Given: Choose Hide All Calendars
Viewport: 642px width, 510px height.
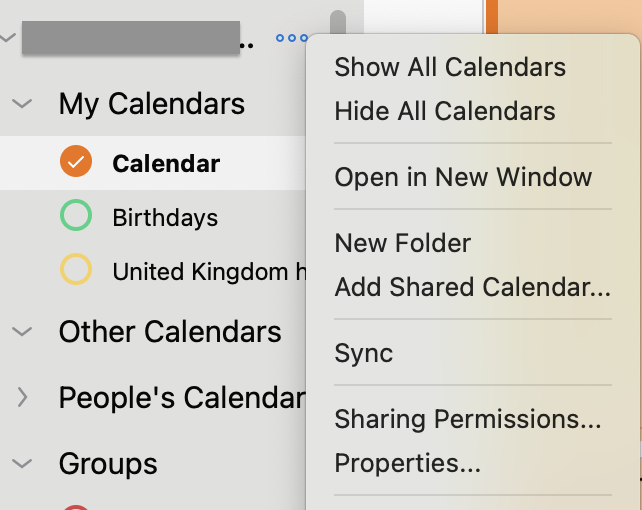Looking at the screenshot, I should pos(445,111).
